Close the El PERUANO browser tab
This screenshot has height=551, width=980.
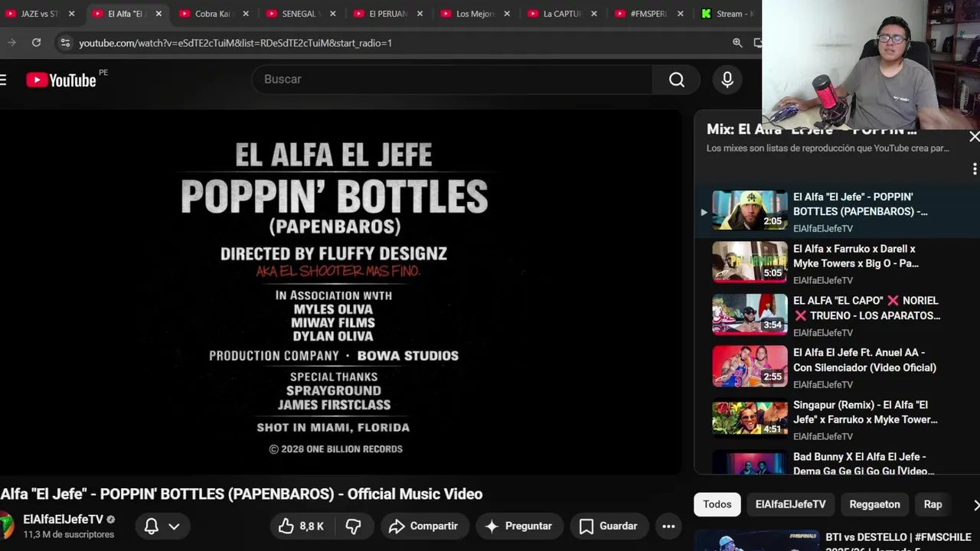420,14
